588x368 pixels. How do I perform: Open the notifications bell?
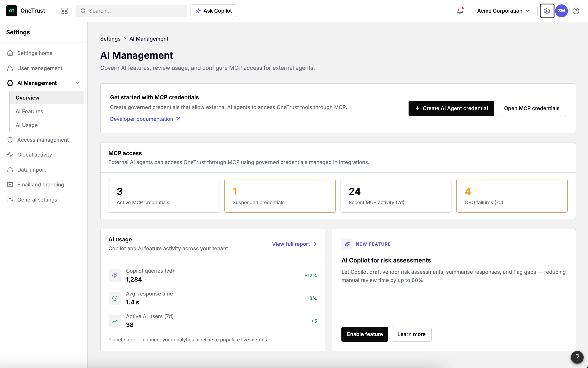tap(460, 11)
